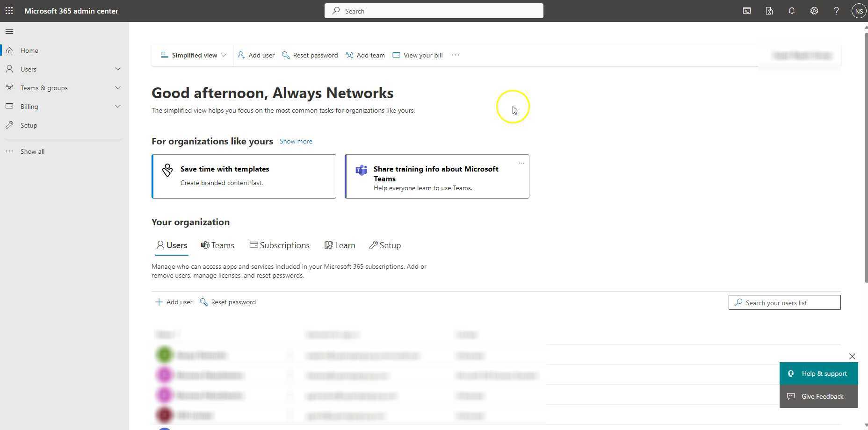This screenshot has width=868, height=430.
Task: Open the Cloud Shell icon in header
Action: (747, 11)
